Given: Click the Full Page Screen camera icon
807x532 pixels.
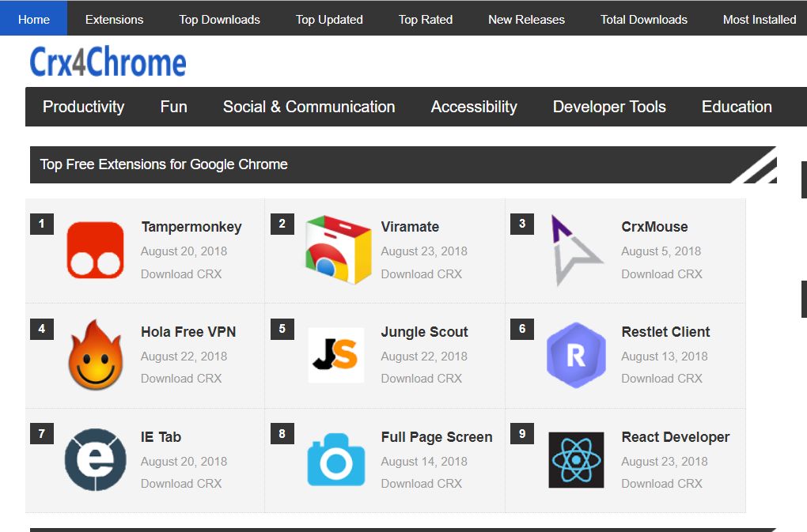Looking at the screenshot, I should pyautogui.click(x=336, y=459).
